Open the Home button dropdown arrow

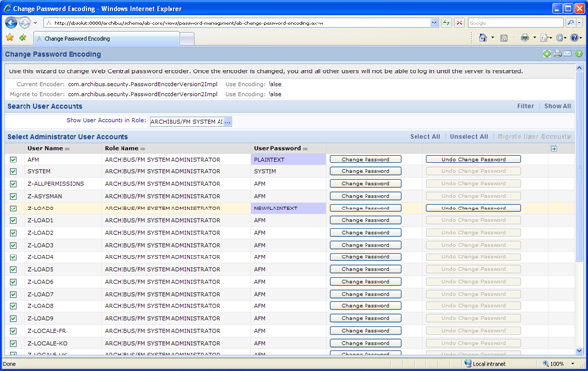[x=492, y=38]
